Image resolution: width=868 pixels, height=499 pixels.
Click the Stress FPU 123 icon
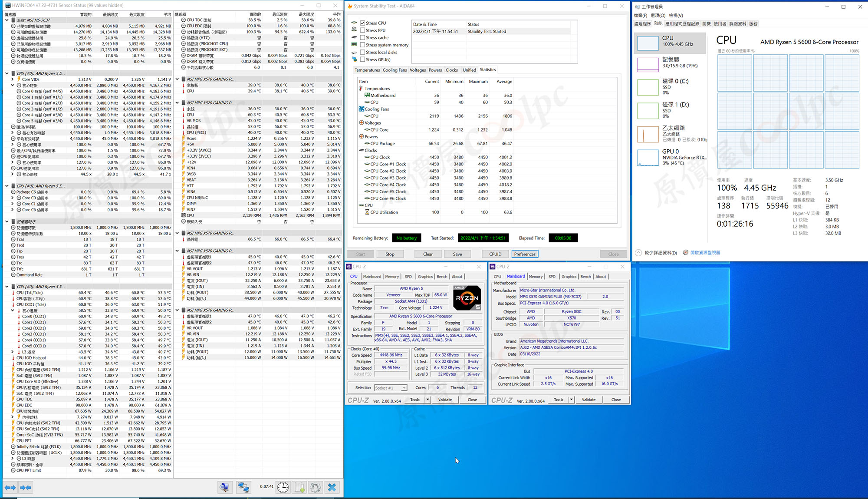354,30
